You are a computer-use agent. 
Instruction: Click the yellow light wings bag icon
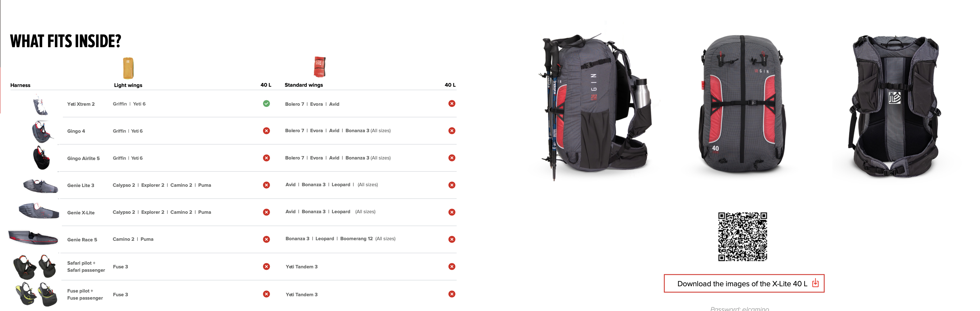pyautogui.click(x=128, y=68)
